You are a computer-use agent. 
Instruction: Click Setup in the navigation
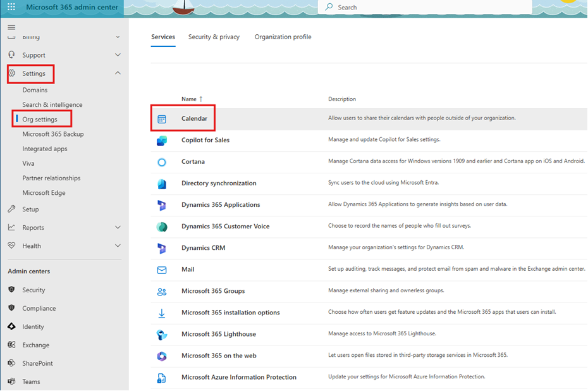(x=30, y=209)
